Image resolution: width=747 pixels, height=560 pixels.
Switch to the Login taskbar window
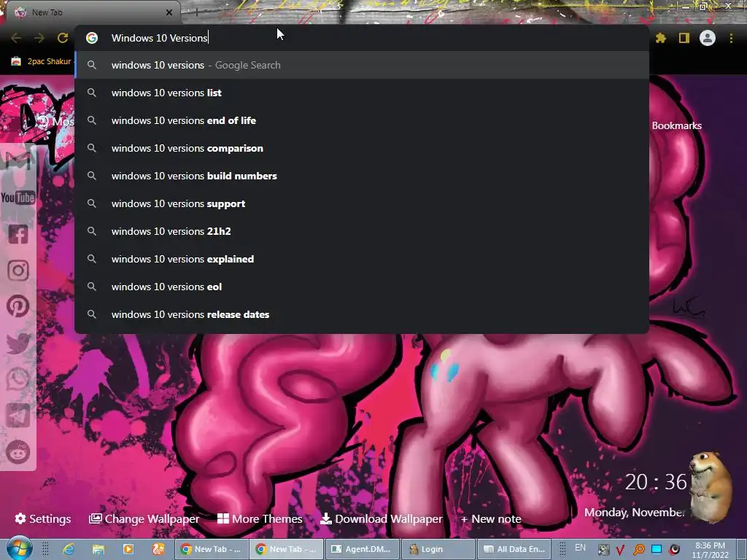click(x=438, y=549)
